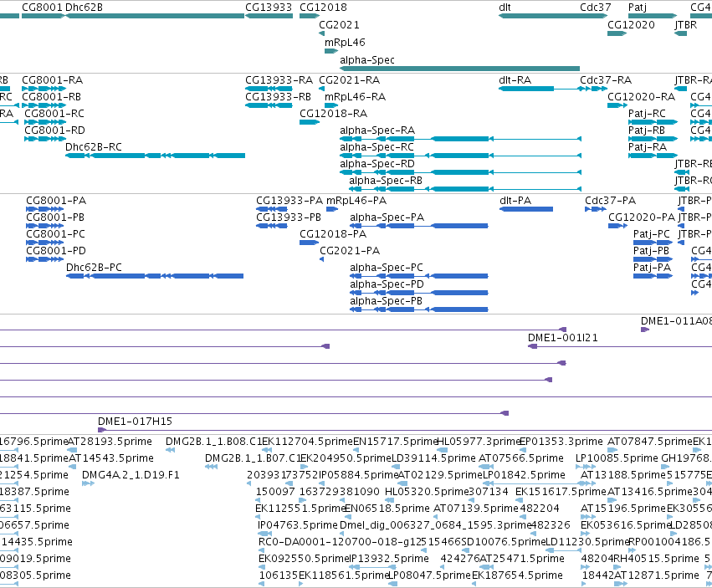Click EST AT07566.5prime
The height and width of the screenshot is (588, 712).
[521, 458]
